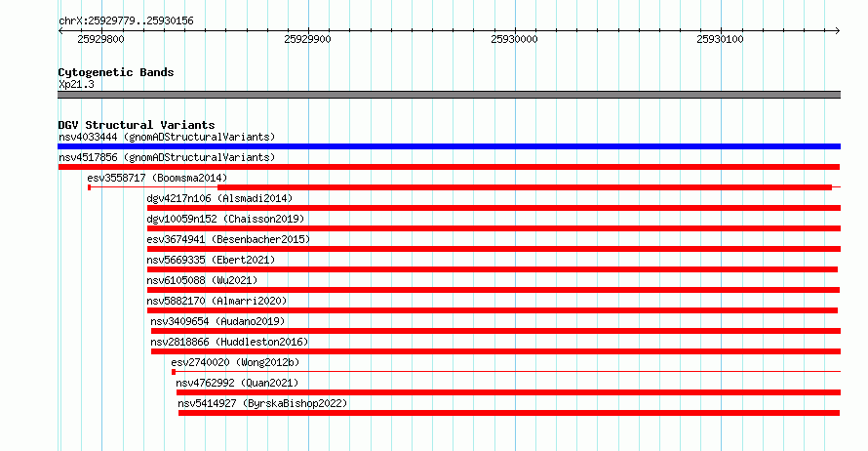This screenshot has height=451, width=868.
Task: Open nsv5882170 (Almarri2020) variant label
Action: point(217,301)
